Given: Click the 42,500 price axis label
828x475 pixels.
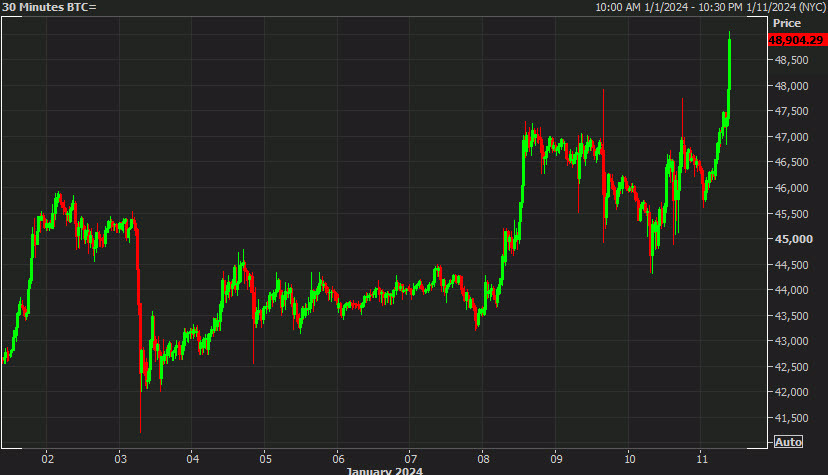Looking at the screenshot, I should [x=791, y=367].
